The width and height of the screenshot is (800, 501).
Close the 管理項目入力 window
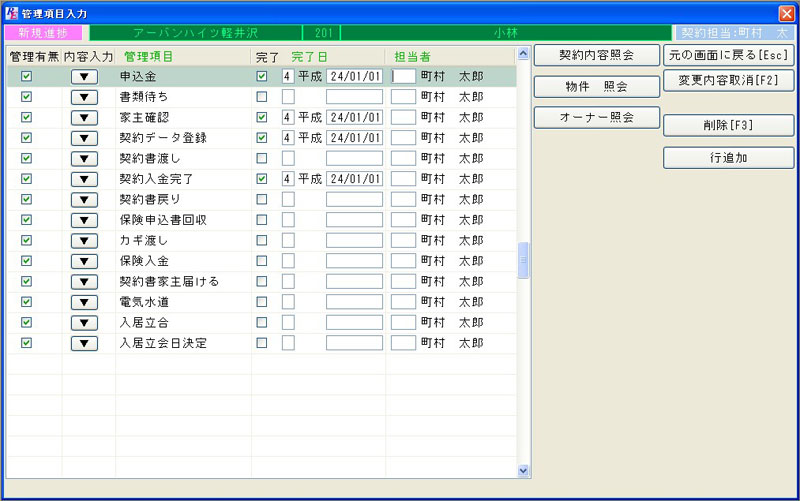[x=786, y=12]
